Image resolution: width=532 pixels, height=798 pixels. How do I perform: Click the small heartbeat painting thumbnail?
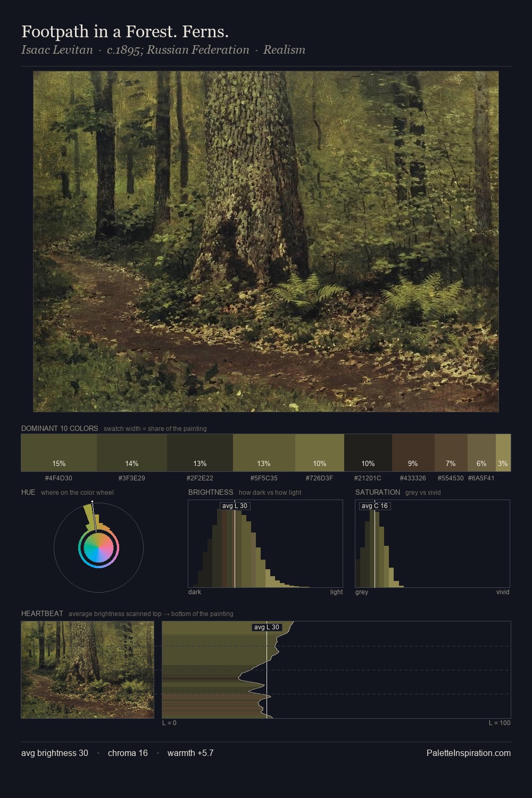pos(88,670)
